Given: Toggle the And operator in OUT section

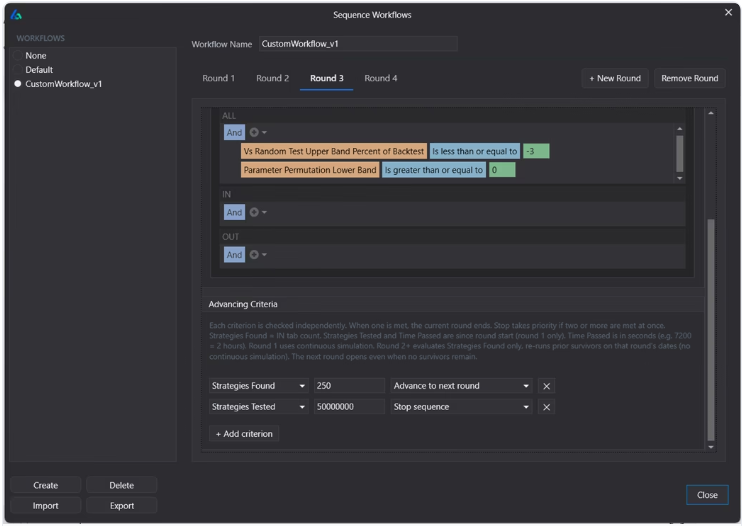Looking at the screenshot, I should click(x=234, y=254).
